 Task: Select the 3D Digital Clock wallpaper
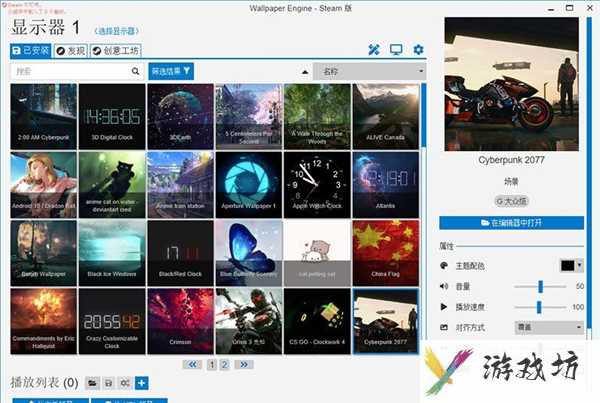click(112, 116)
